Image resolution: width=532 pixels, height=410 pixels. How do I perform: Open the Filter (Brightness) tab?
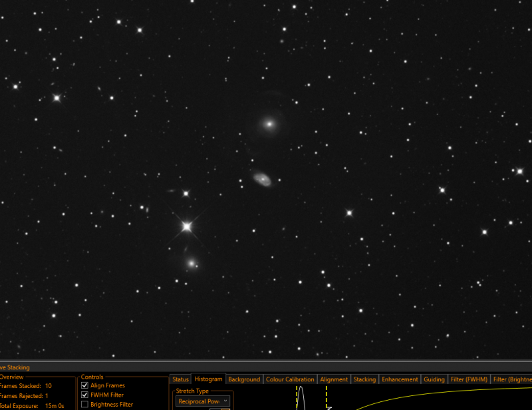511,379
